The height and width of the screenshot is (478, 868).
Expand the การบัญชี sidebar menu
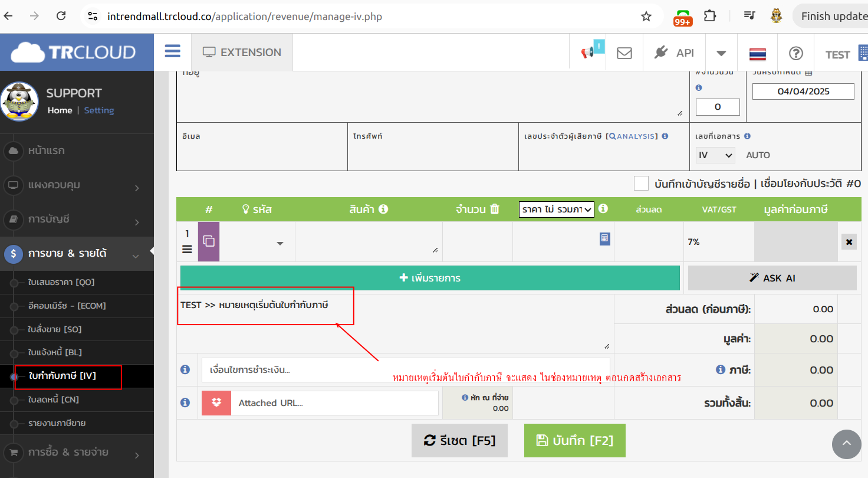coord(77,220)
